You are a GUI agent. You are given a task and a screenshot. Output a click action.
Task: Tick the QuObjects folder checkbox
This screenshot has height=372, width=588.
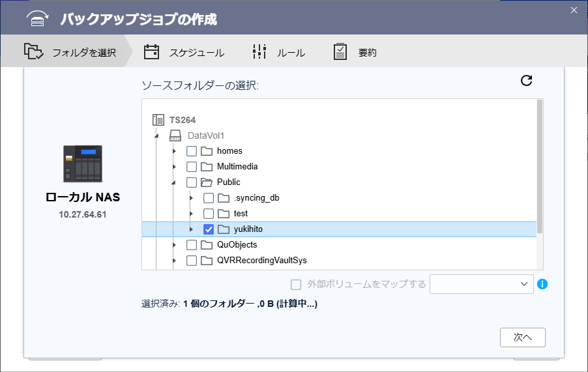pyautogui.click(x=192, y=245)
